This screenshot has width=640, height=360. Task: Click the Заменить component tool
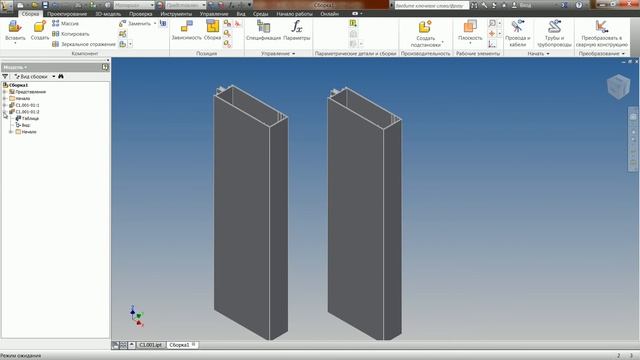(135, 24)
